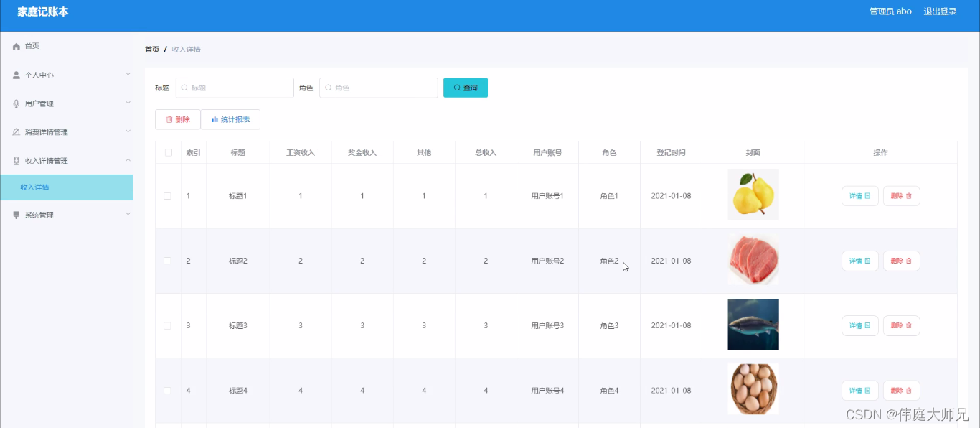Click the 总收入 column header
Viewport: 980px width, 428px height.
486,153
